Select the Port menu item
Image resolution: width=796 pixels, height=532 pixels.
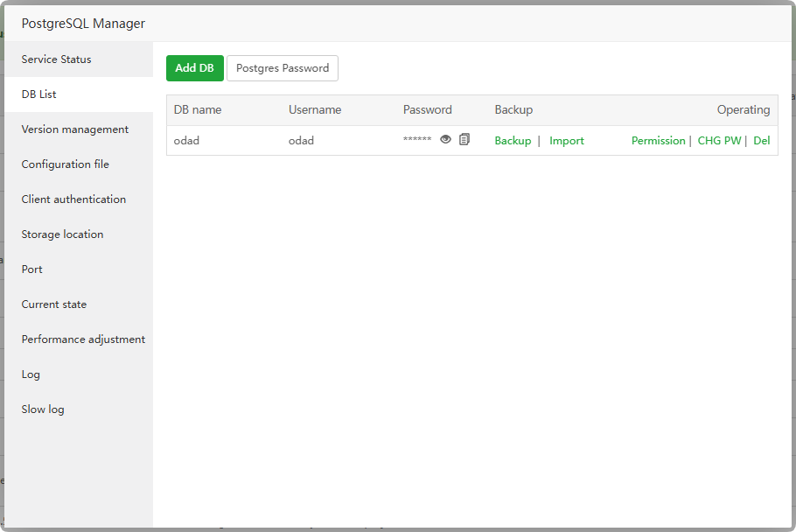tap(79, 269)
